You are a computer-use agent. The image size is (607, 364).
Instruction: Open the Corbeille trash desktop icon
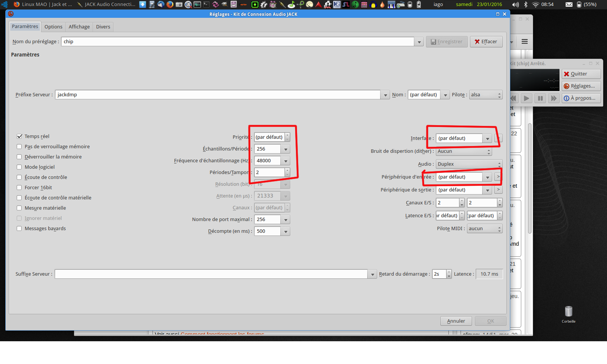tap(568, 314)
